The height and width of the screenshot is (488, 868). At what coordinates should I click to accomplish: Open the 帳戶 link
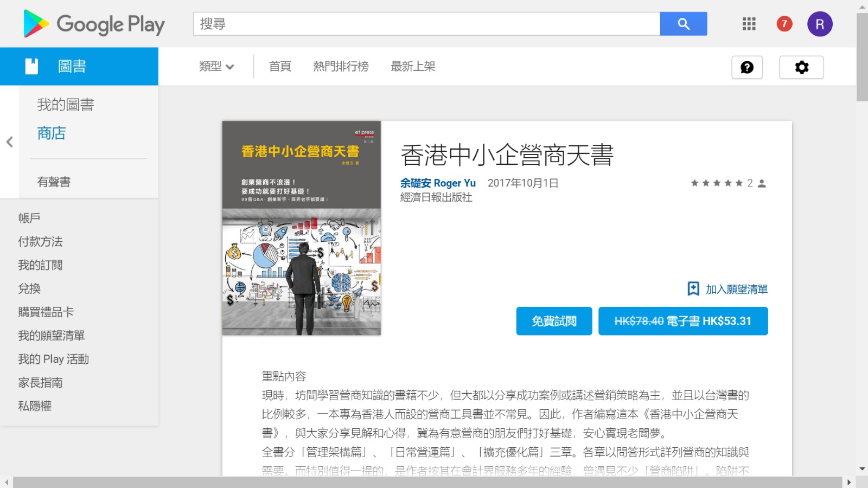click(x=29, y=218)
